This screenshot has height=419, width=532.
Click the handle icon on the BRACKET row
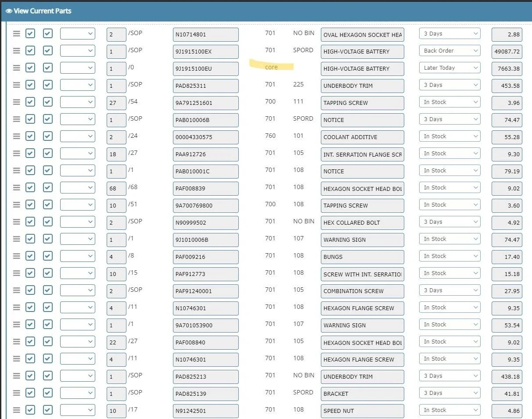[x=17, y=393]
